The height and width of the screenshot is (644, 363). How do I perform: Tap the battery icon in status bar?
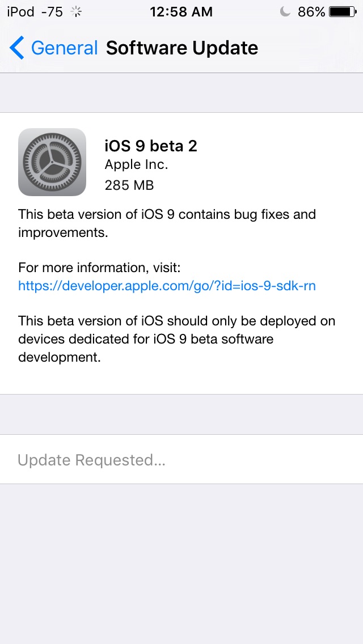(x=343, y=12)
